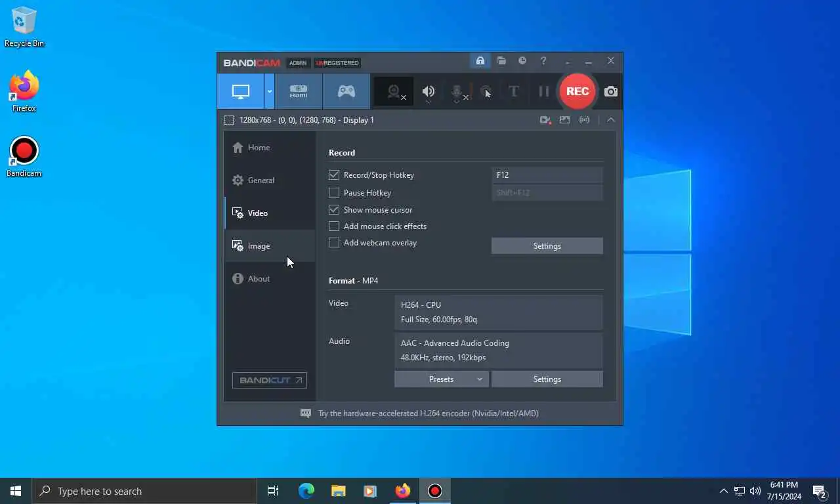Viewport: 840px width, 504px height.
Task: Enable Add mouse click effects
Action: pos(334,226)
